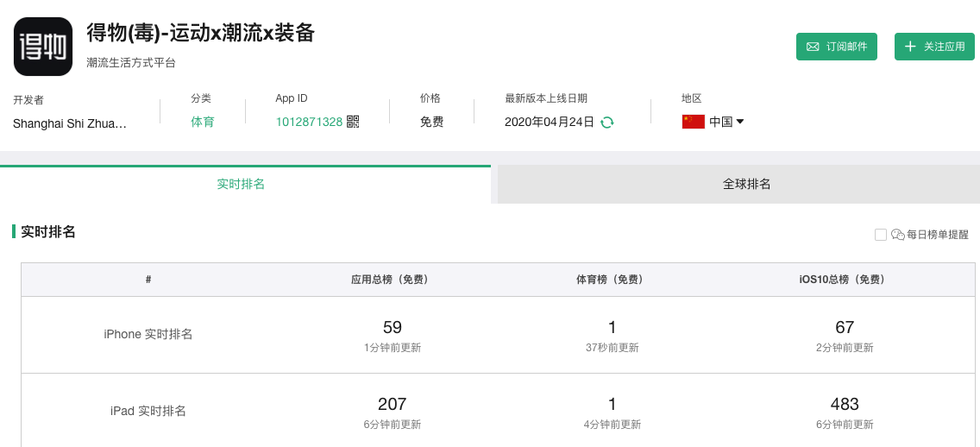The image size is (980, 447).
Task: Enable the 每日榜单提醒 checkbox
Action: (881, 235)
